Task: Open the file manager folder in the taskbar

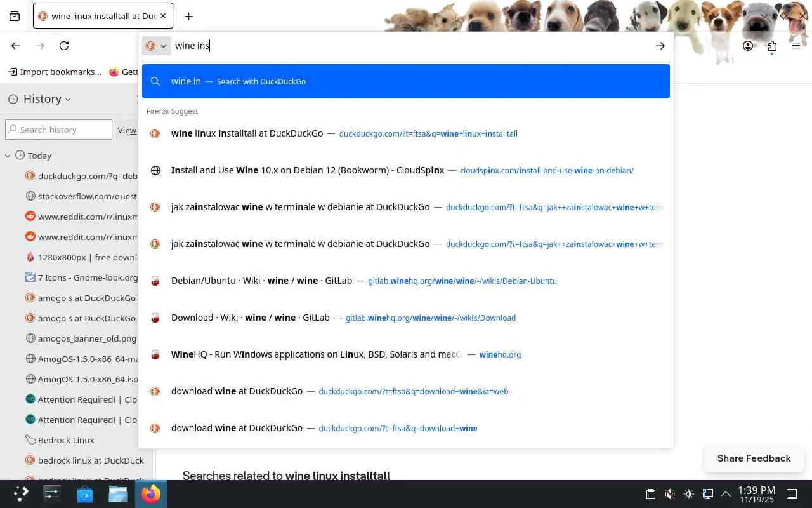Action: [118, 494]
